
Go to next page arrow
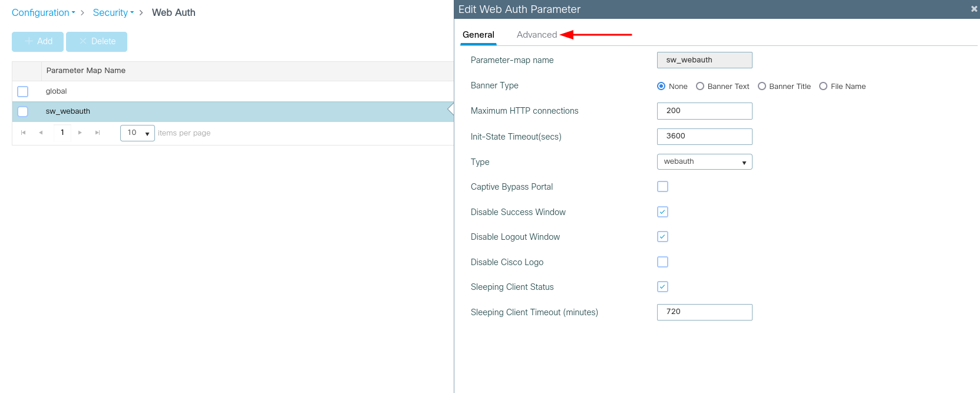tap(80, 133)
